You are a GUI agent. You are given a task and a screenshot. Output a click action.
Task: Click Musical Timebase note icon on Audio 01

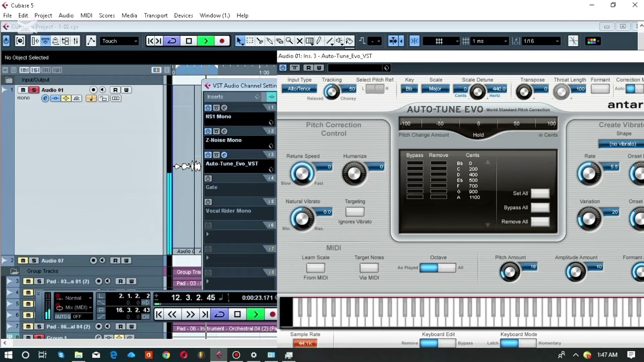[91, 99]
